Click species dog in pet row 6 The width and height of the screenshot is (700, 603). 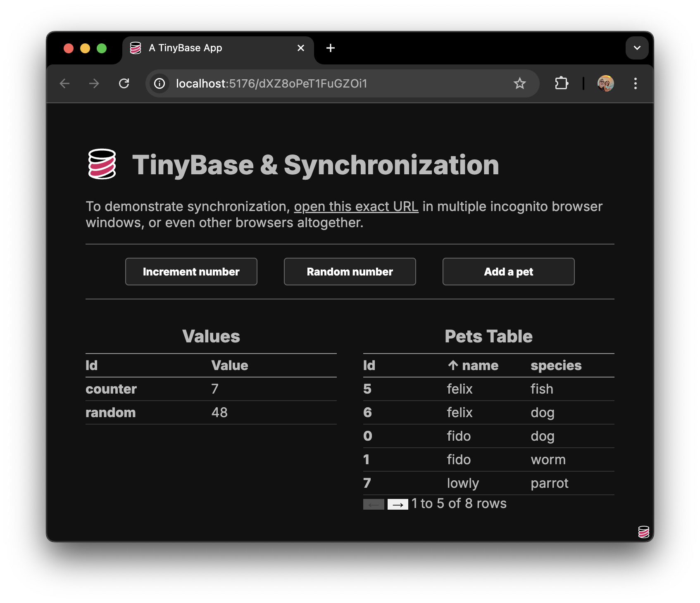[x=543, y=413]
